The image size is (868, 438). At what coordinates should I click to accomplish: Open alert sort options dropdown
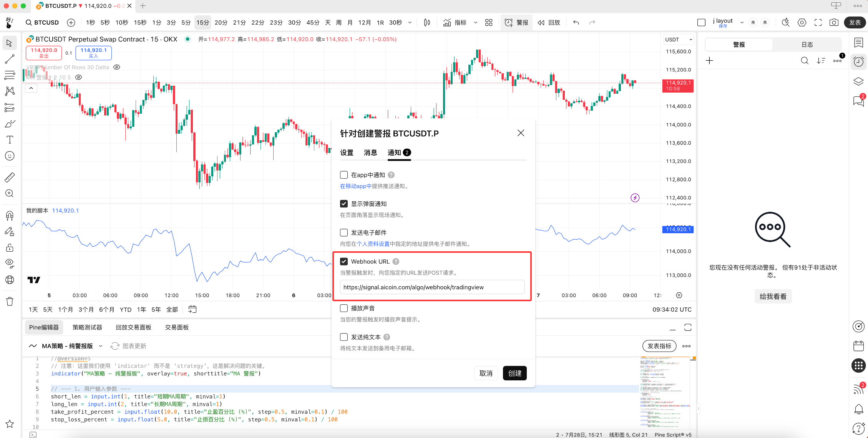coord(821,61)
